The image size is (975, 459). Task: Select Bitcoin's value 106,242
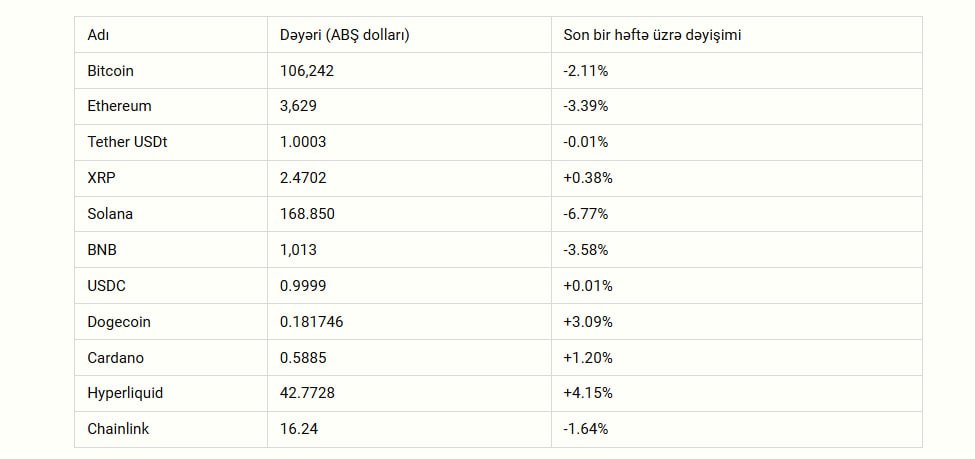306,71
